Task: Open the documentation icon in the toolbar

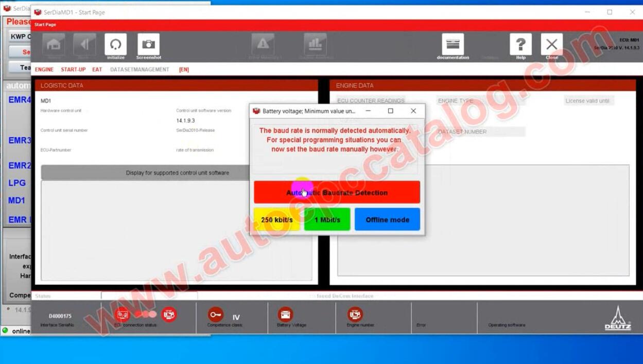Action: (453, 45)
